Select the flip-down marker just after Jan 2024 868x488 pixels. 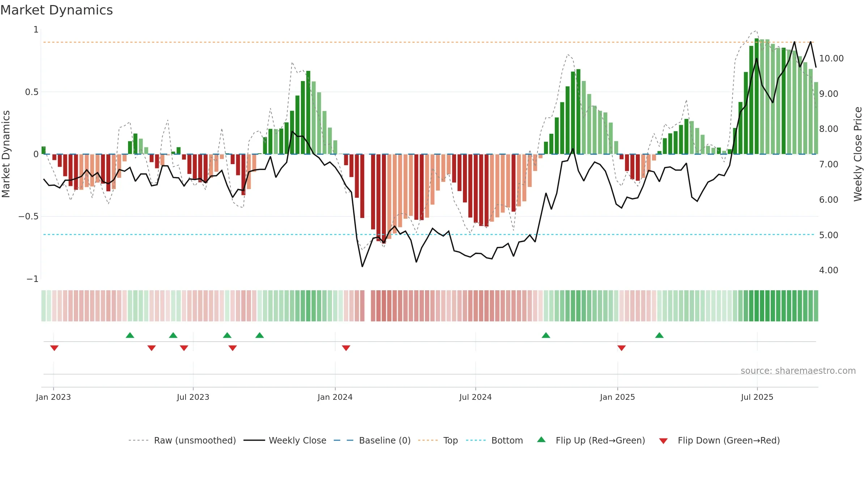[x=346, y=348]
